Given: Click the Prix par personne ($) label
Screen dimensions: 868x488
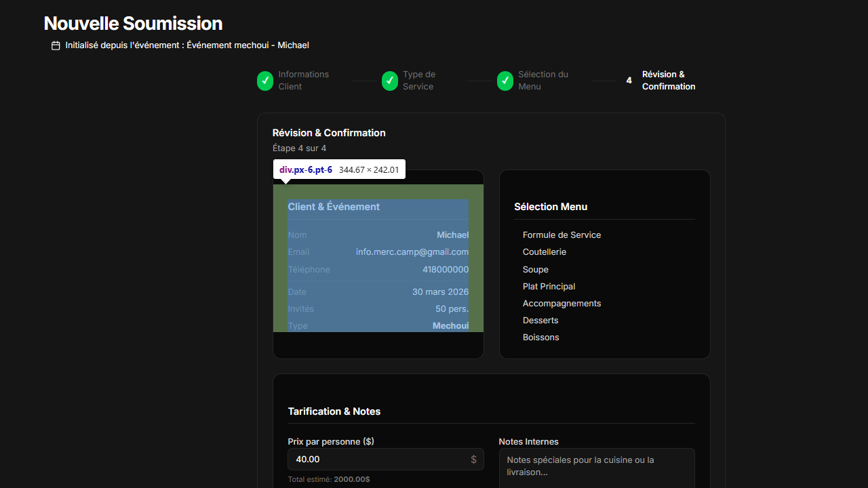Looking at the screenshot, I should [331, 441].
